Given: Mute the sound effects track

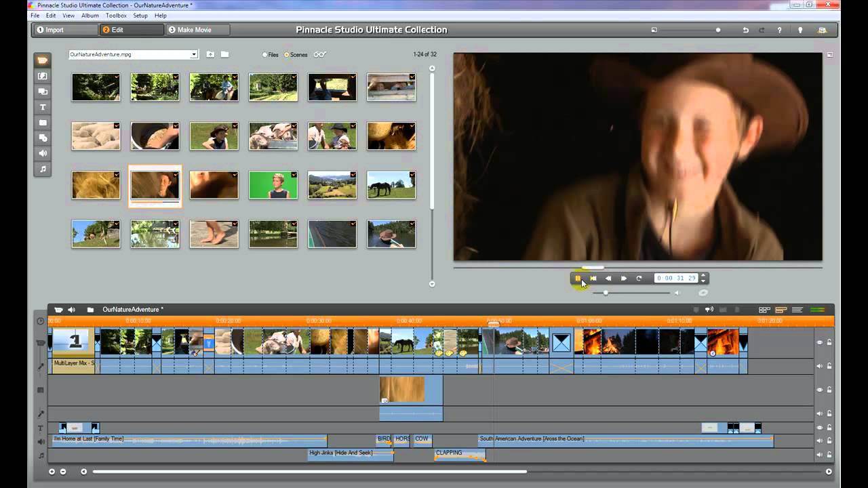Looking at the screenshot, I should pyautogui.click(x=819, y=441).
